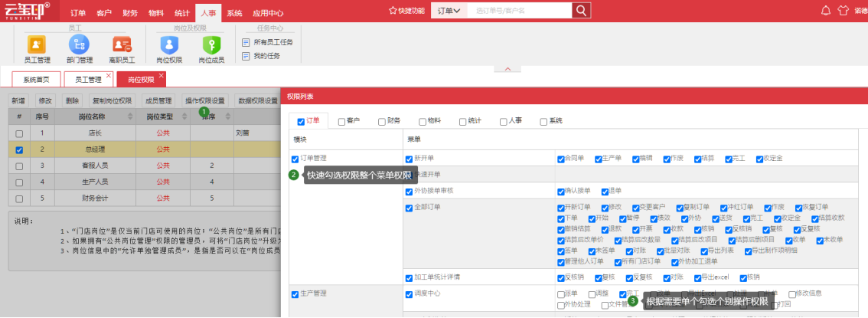Tick the 统计 permission tab checkbox
The image size is (868, 318).
tap(463, 121)
